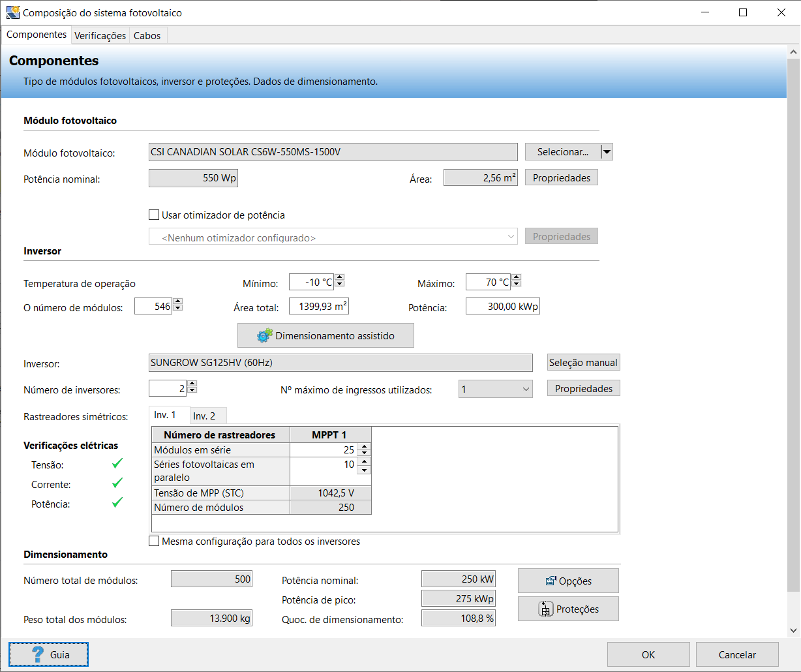
Task: Open the otimizador configurado combo box
Action: point(333,237)
